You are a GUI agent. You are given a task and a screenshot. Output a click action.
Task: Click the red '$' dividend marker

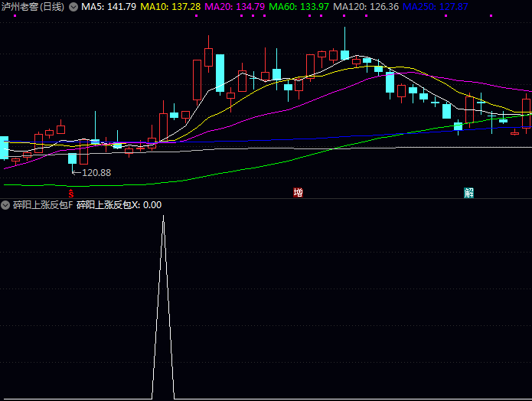point(71,192)
